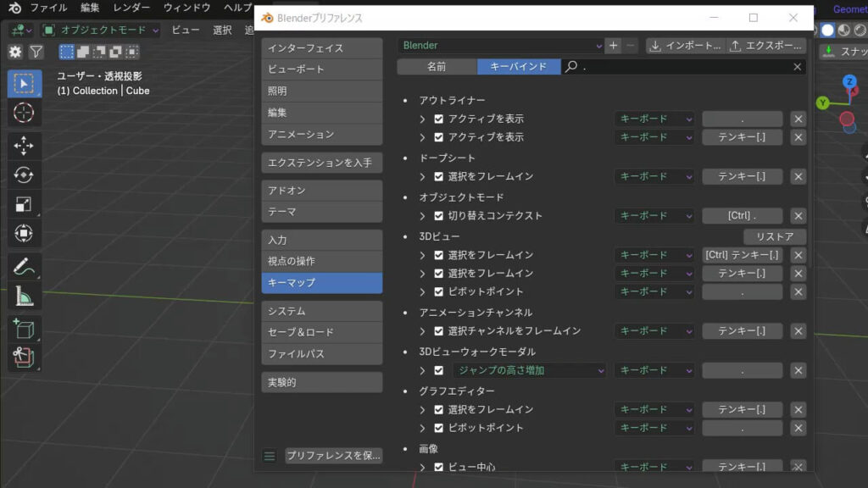Open the テーマ preferences section
This screenshot has width=868, height=488.
click(321, 212)
